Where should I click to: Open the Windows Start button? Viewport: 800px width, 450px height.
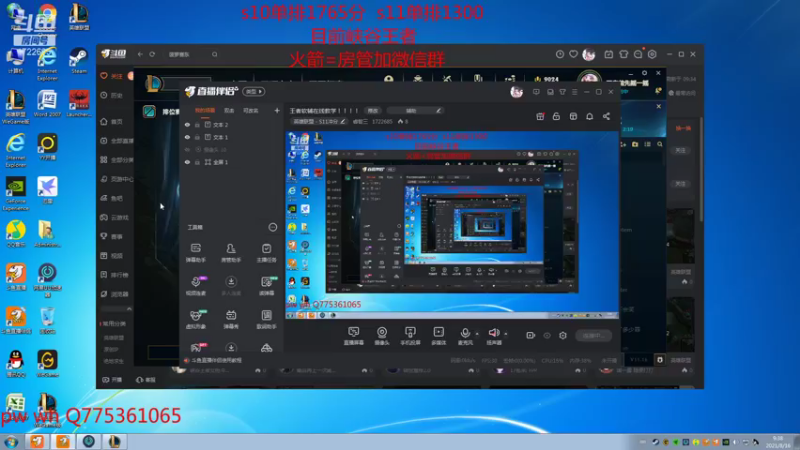(11, 442)
